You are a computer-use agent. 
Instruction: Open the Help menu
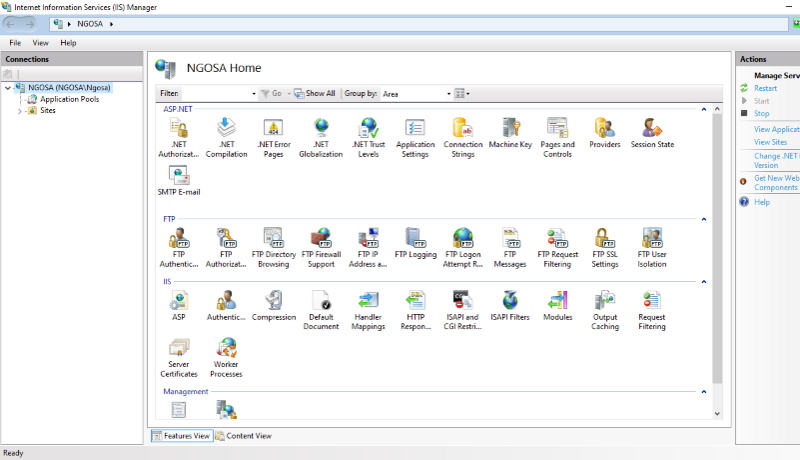click(x=68, y=43)
